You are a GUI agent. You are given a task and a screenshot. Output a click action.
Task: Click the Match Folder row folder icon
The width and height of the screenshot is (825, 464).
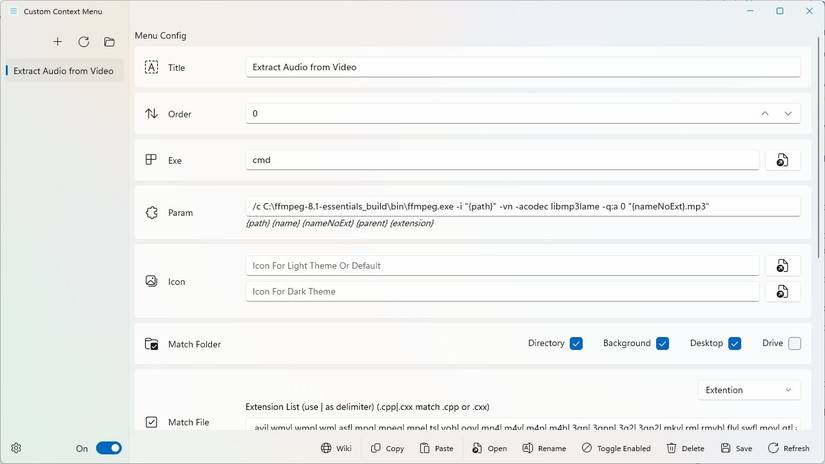pos(152,344)
